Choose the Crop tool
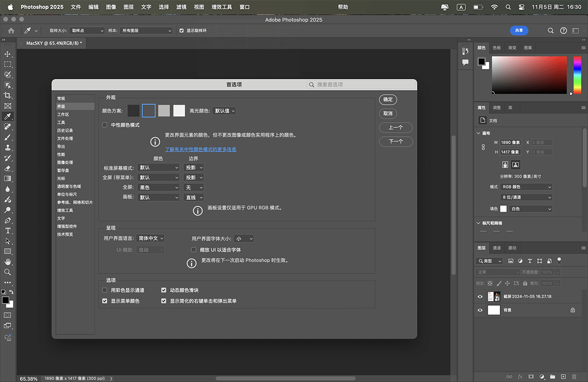 [7, 95]
